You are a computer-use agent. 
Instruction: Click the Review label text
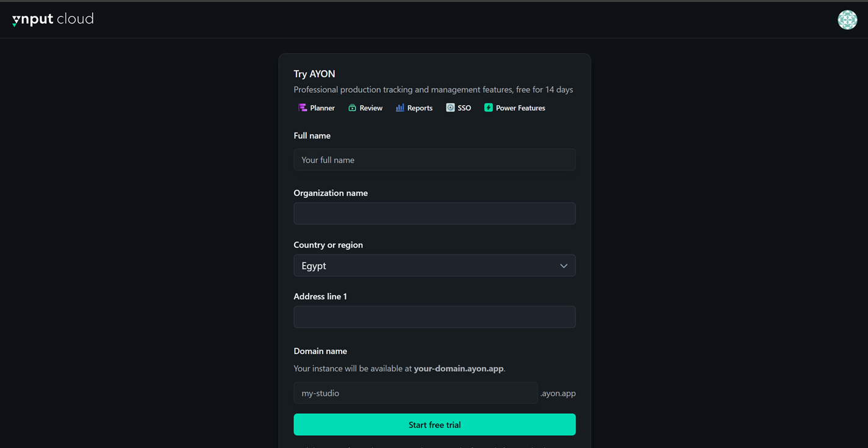(371, 108)
